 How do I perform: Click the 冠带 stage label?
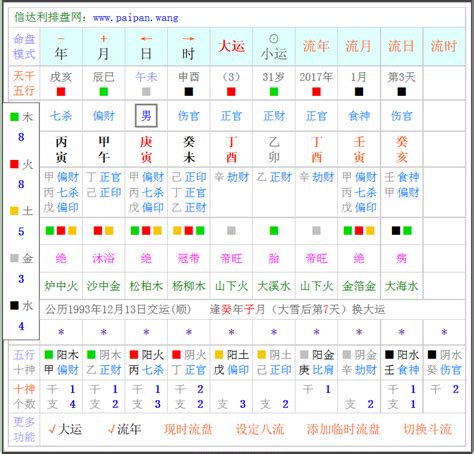(189, 258)
